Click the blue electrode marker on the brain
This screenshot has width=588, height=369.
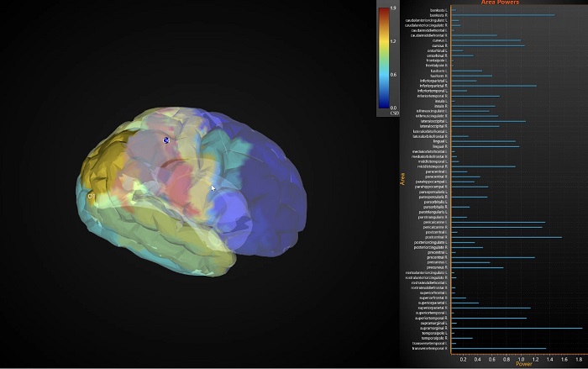(166, 140)
